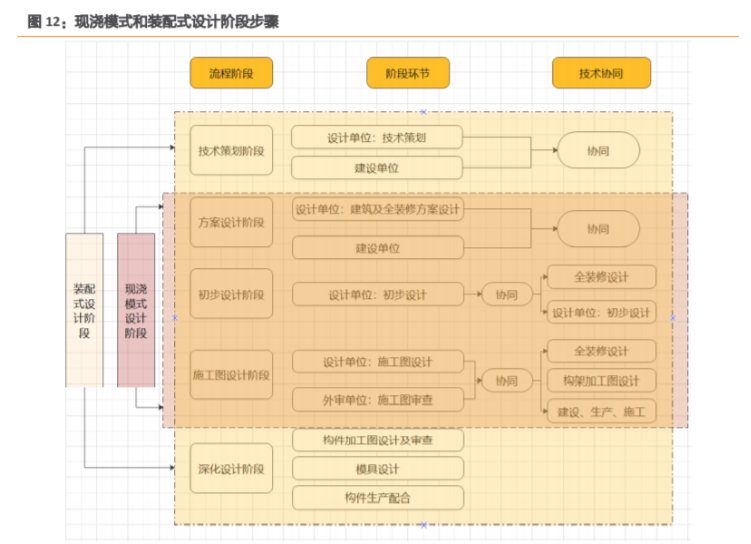Image resolution: width=751 pixels, height=544 pixels.
Task: Select the 设计单位：施工图设计 box
Action: [x=377, y=361]
